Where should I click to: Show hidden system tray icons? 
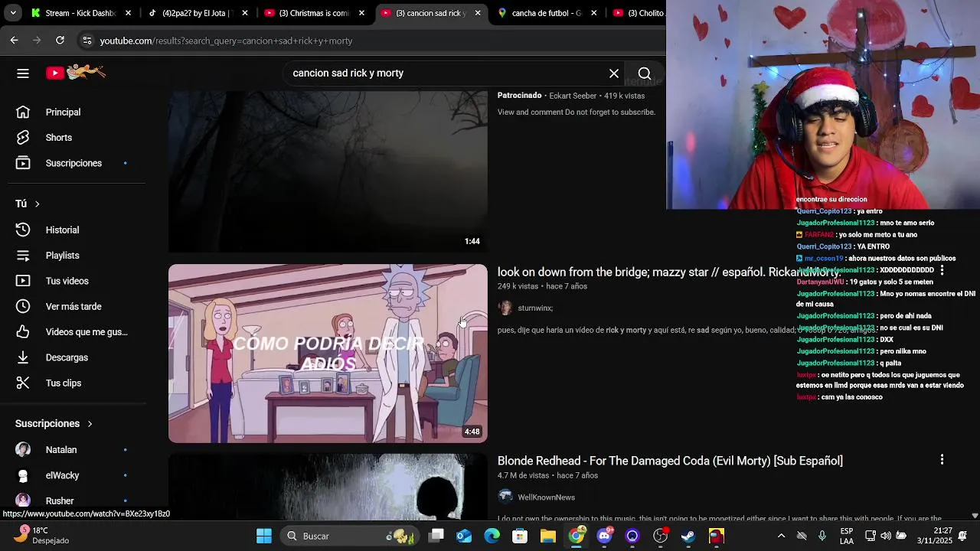(x=780, y=536)
